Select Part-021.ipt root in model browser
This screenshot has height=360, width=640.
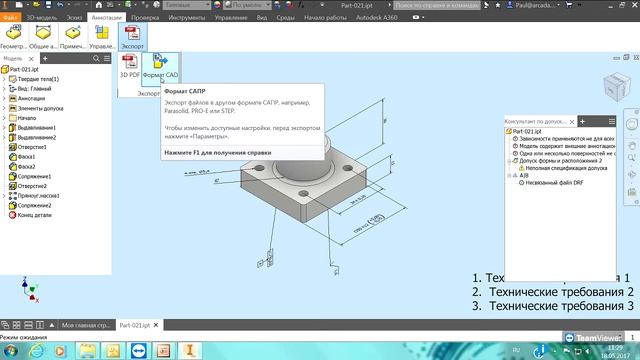pos(20,69)
